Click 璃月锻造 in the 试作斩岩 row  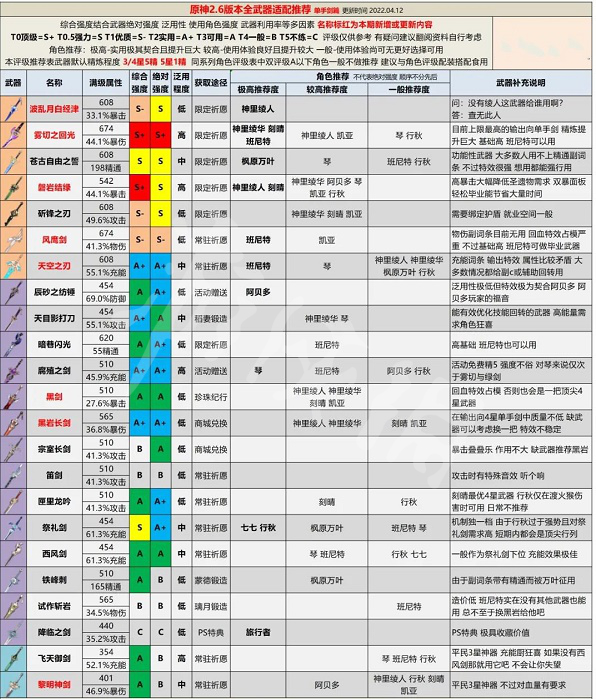coord(211,606)
